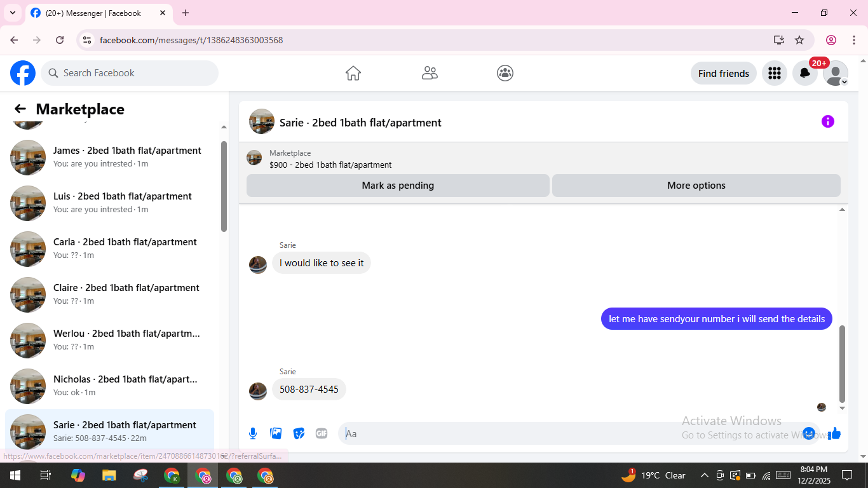Click the message I would like to see it

pos(322,263)
